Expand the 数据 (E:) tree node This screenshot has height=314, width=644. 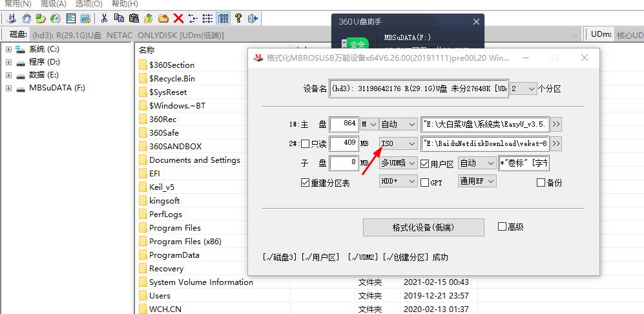[8, 75]
